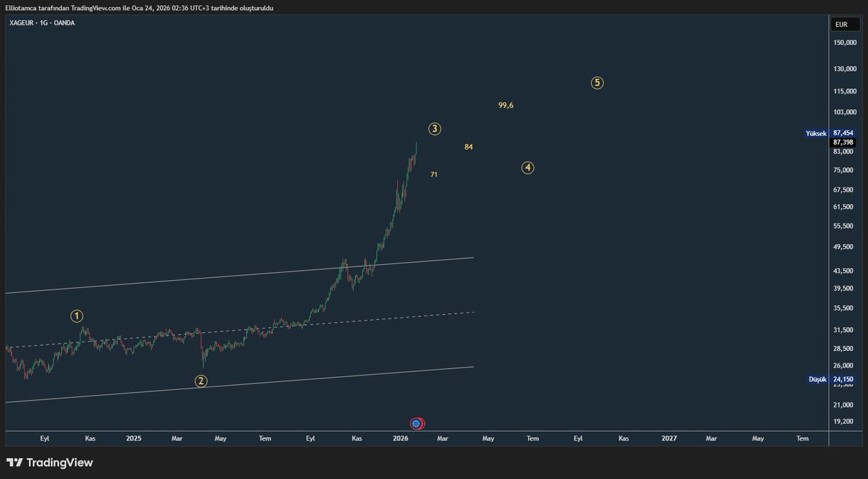Viewport: 868px width, 479px height.
Task: Click the 2026 label on time axis
Action: pos(401,438)
